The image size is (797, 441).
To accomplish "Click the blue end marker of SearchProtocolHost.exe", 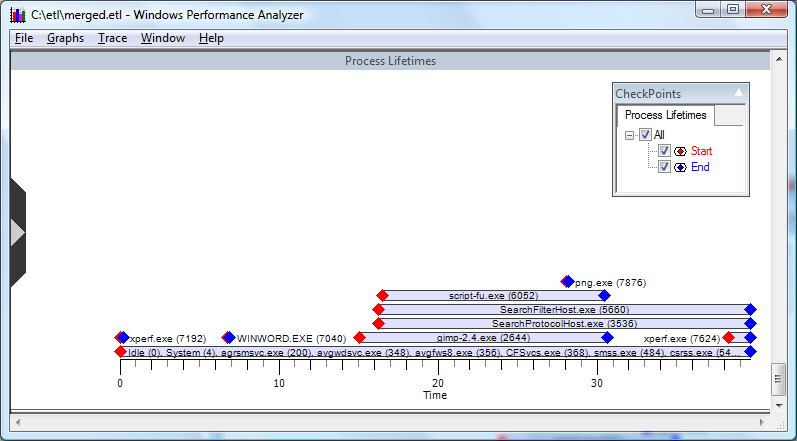I will click(x=751, y=324).
